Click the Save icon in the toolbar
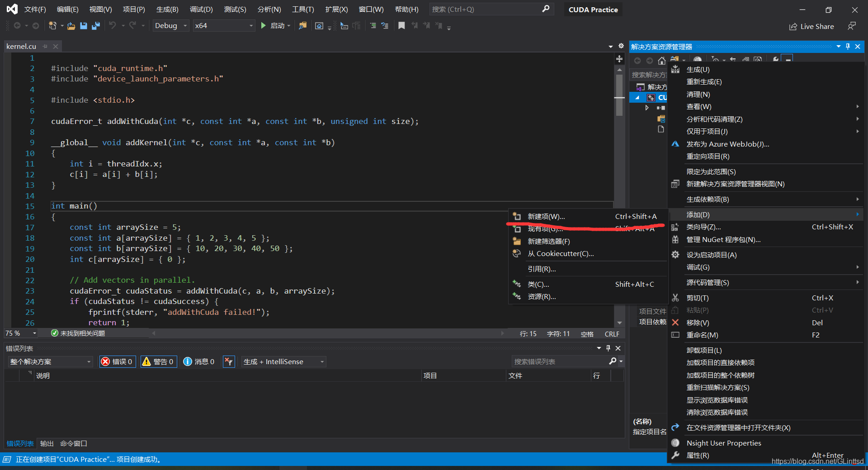 coord(83,26)
